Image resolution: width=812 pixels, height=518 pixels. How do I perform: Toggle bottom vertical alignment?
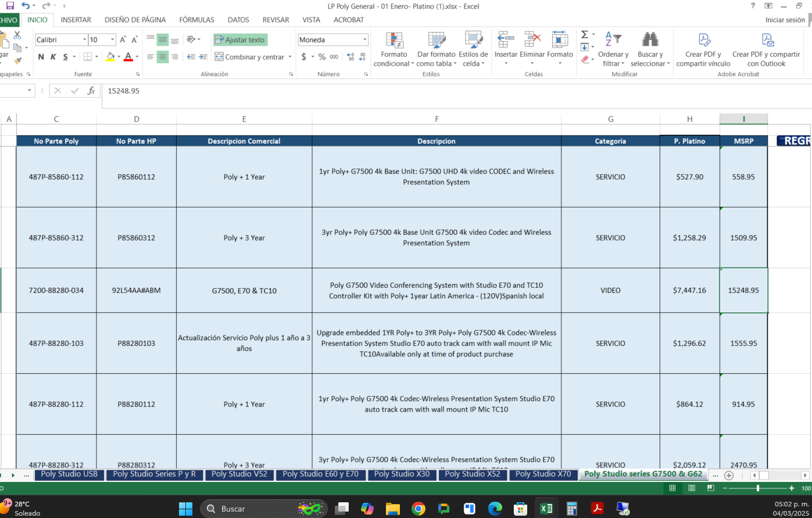(x=174, y=40)
